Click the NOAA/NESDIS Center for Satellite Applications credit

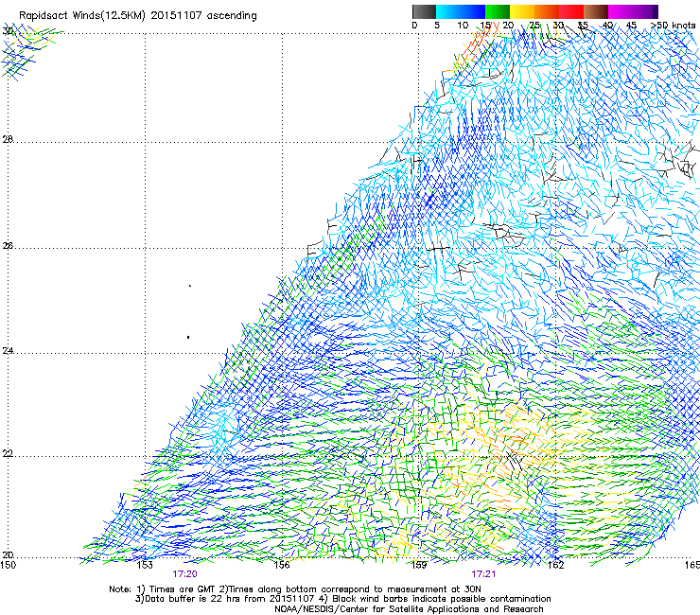tap(409, 609)
